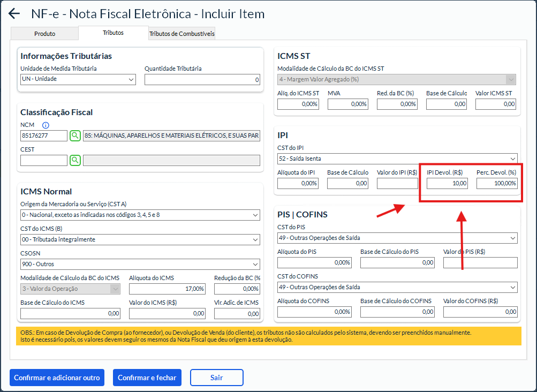
Task: Focus the Valor do IPI (R$) field
Action: point(397,183)
